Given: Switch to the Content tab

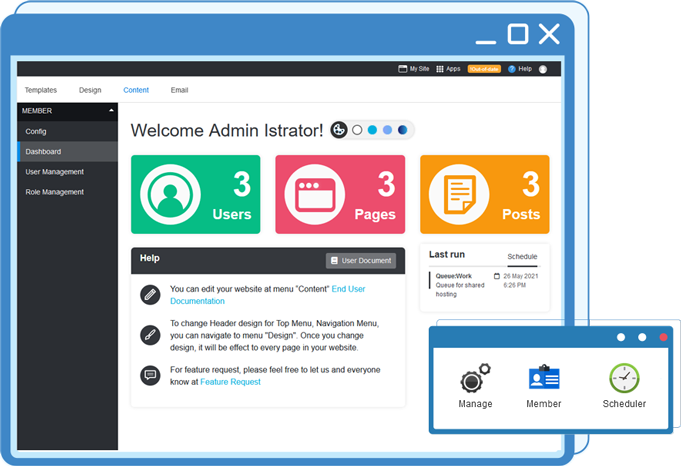Looking at the screenshot, I should tap(136, 90).
